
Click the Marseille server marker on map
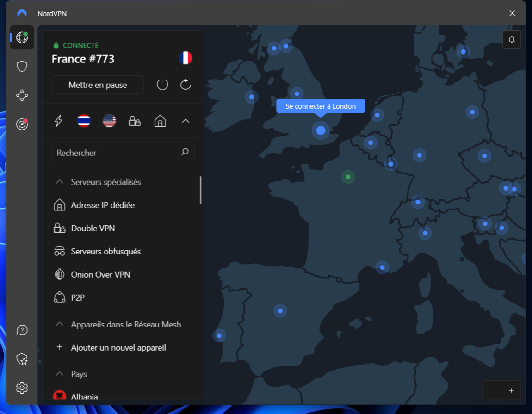[383, 267]
